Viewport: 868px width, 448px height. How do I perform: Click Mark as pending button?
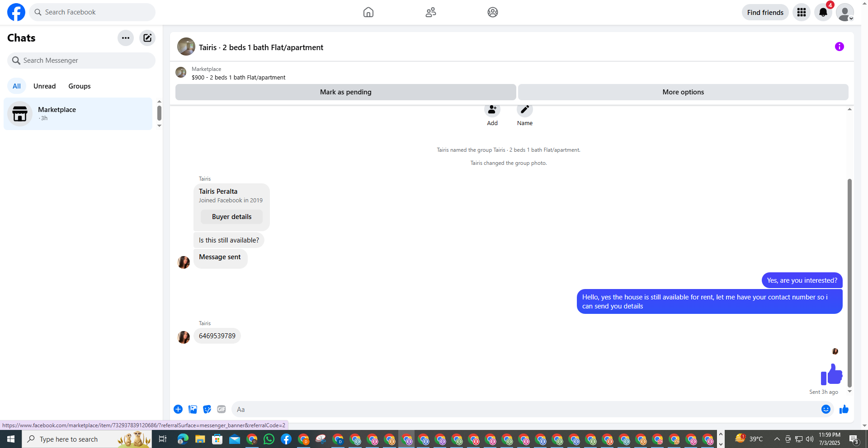coord(346,92)
